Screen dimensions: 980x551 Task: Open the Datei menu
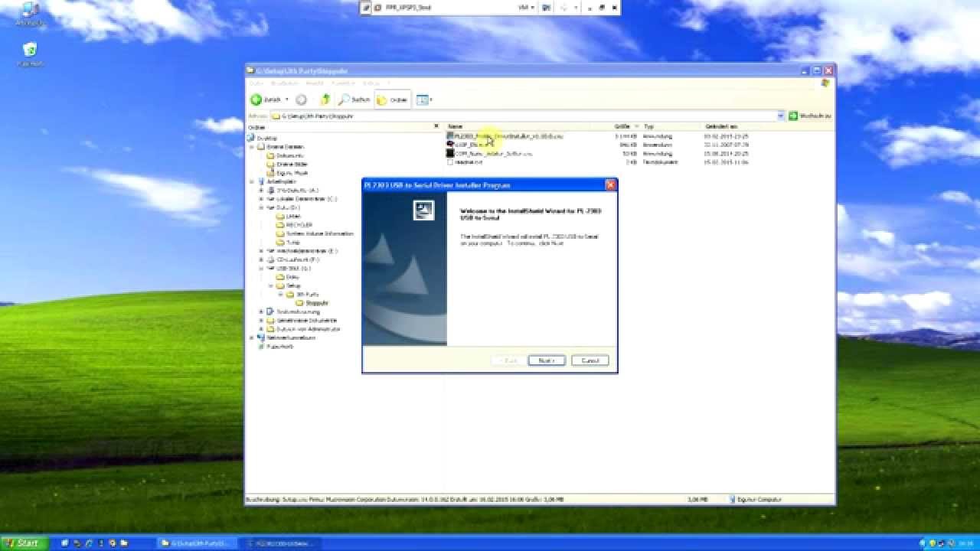coord(256,83)
